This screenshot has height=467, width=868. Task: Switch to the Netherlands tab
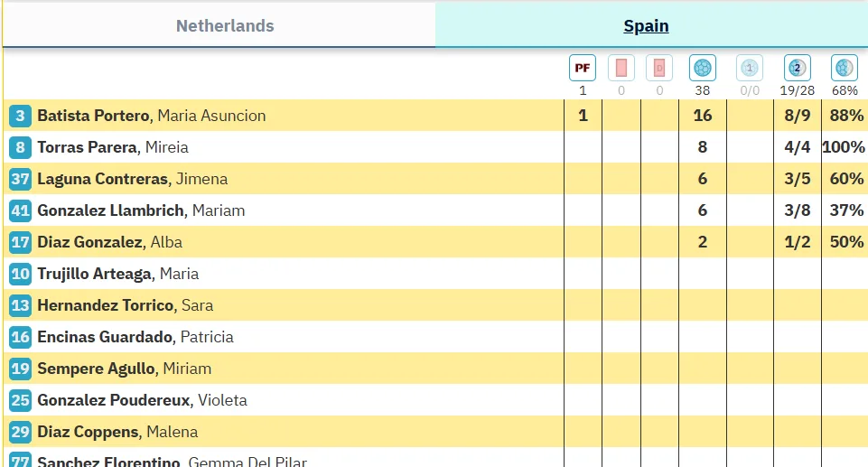(225, 26)
